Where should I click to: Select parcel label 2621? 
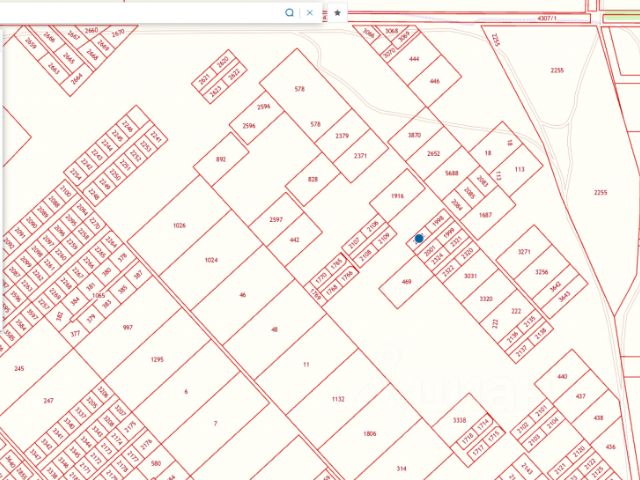204,79
